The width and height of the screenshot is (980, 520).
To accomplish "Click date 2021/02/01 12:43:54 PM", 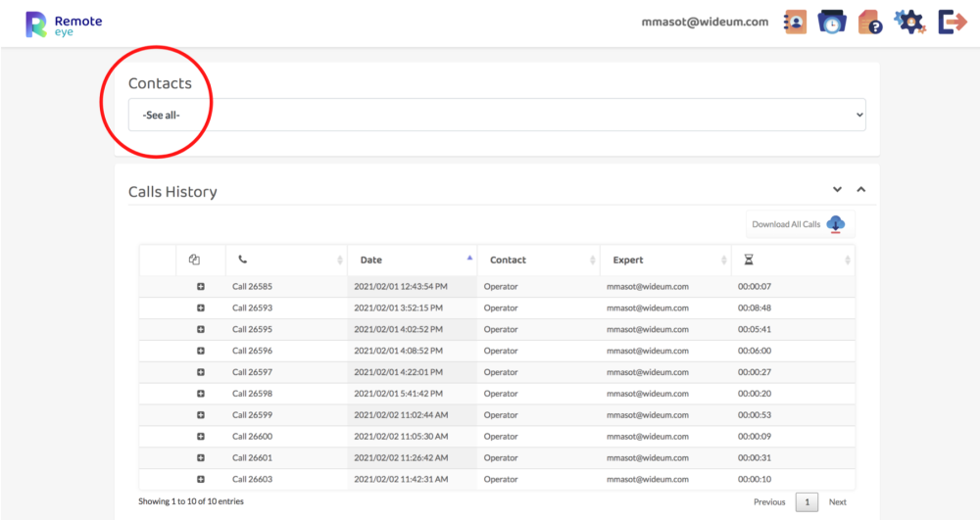I will click(401, 287).
